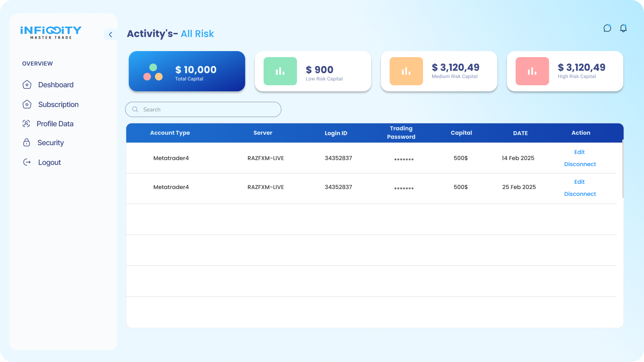644x362 pixels.
Task: Edit the 14 Feb 2025 account
Action: click(580, 152)
